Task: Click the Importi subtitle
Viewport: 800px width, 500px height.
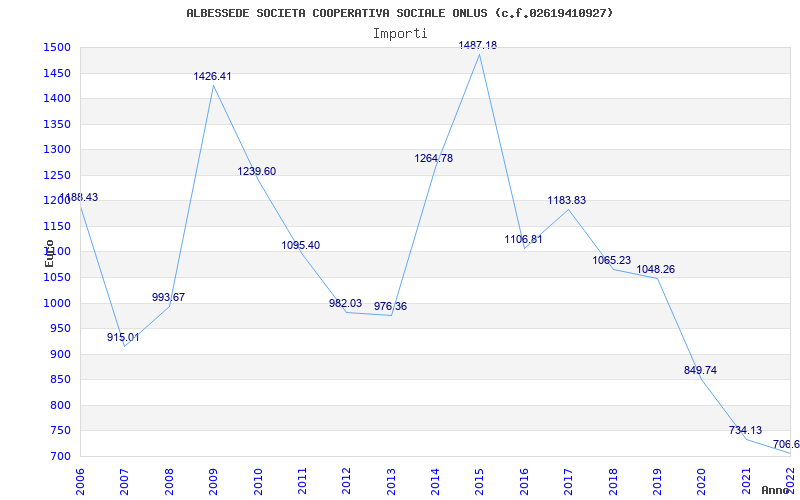Action: [x=400, y=34]
